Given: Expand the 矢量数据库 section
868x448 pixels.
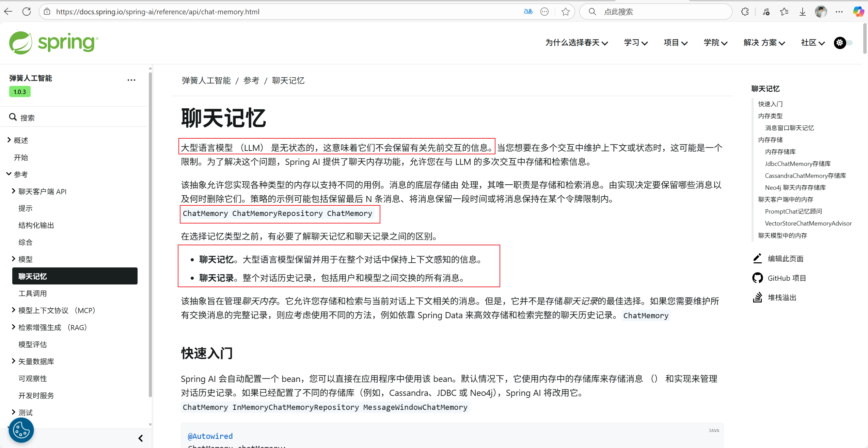Looking at the screenshot, I should coord(14,361).
